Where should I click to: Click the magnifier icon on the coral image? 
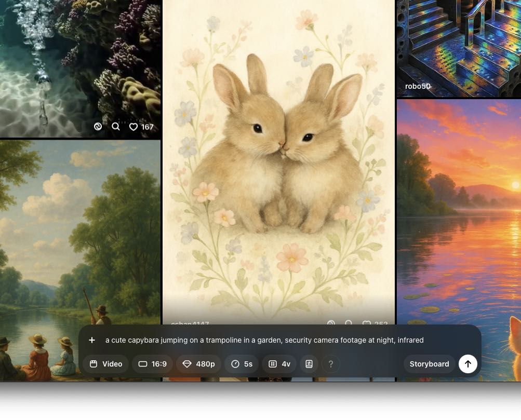coord(116,127)
